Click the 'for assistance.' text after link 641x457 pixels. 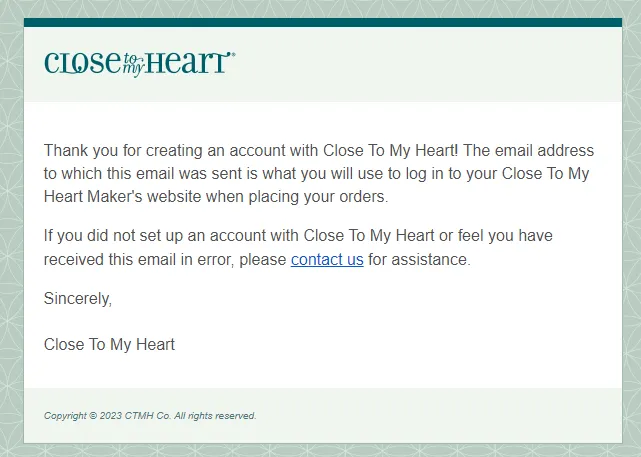coord(419,260)
